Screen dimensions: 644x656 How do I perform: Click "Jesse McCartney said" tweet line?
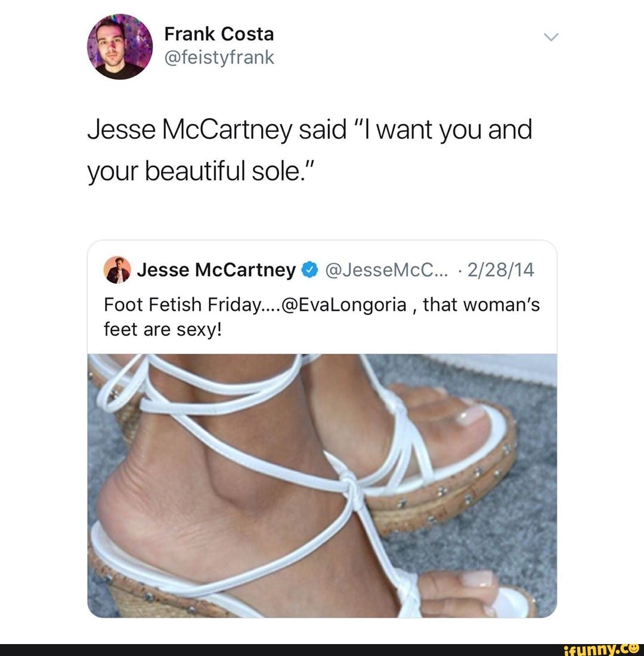[309, 129]
